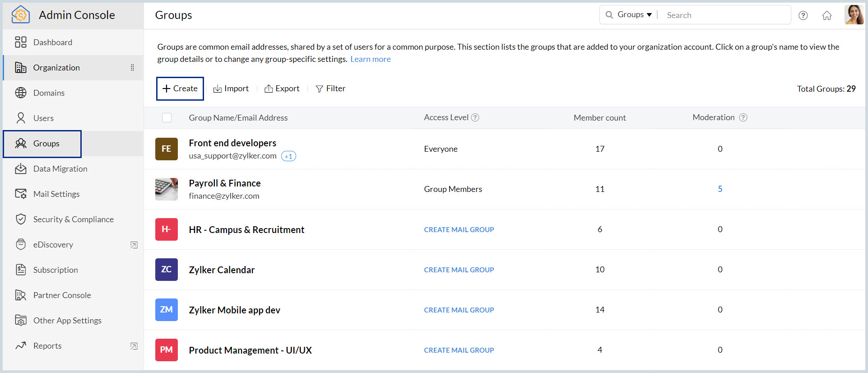Open Security & Compliance in the sidebar
The image size is (868, 373).
click(x=73, y=219)
